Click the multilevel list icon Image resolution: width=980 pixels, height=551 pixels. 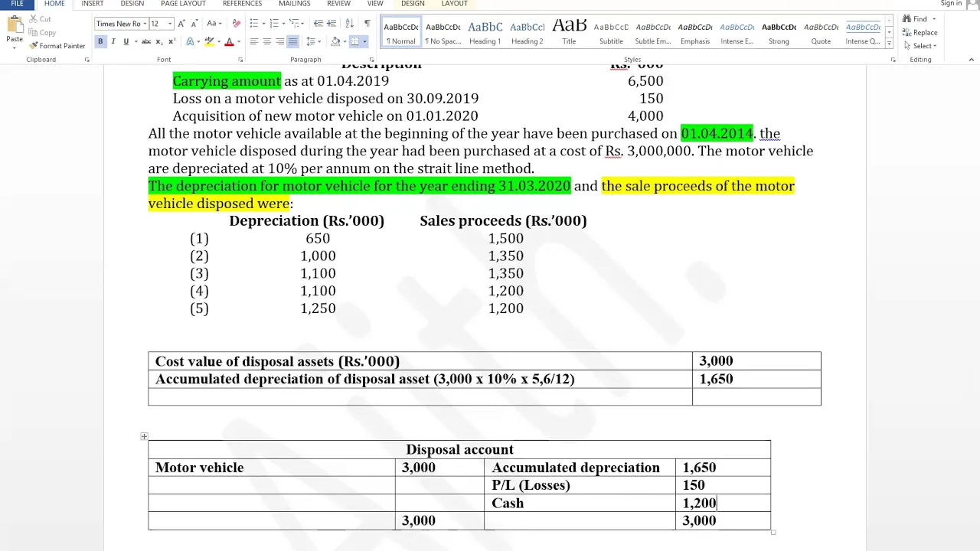click(x=295, y=24)
